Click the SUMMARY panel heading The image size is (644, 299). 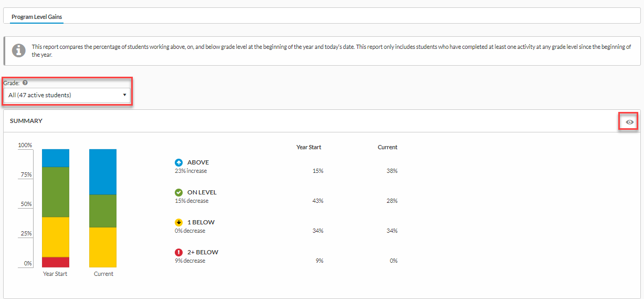(26, 121)
